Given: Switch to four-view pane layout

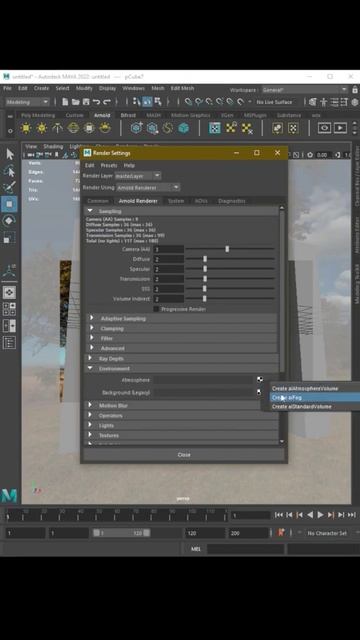Looking at the screenshot, I should [9, 309].
